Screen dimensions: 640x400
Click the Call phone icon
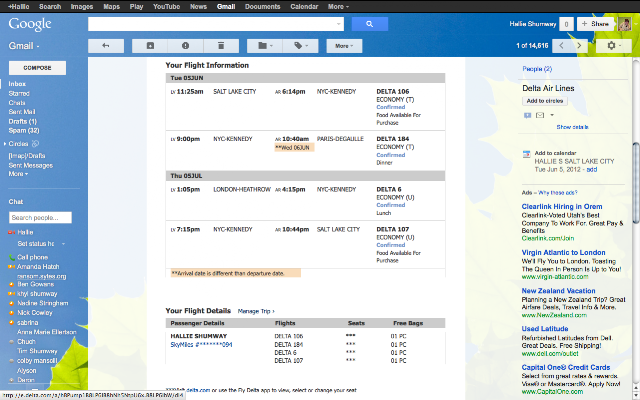click(x=12, y=257)
